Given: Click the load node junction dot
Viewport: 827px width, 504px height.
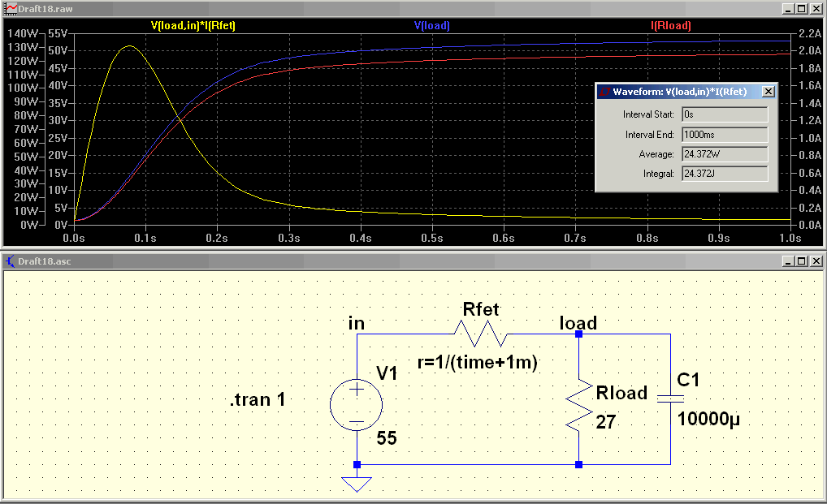Looking at the screenshot, I should [x=578, y=334].
